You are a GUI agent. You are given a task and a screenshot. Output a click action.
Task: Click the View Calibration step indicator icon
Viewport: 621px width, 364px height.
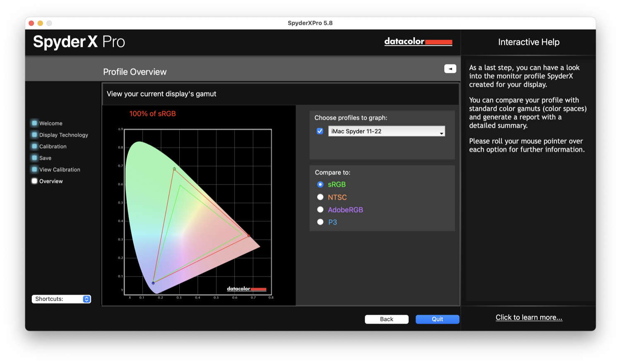coord(34,169)
